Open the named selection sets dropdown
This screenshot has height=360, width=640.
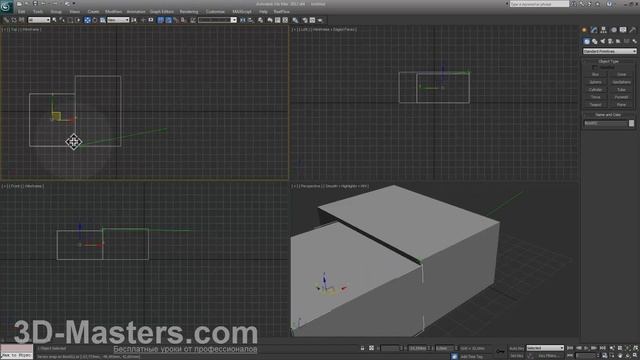[217, 20]
